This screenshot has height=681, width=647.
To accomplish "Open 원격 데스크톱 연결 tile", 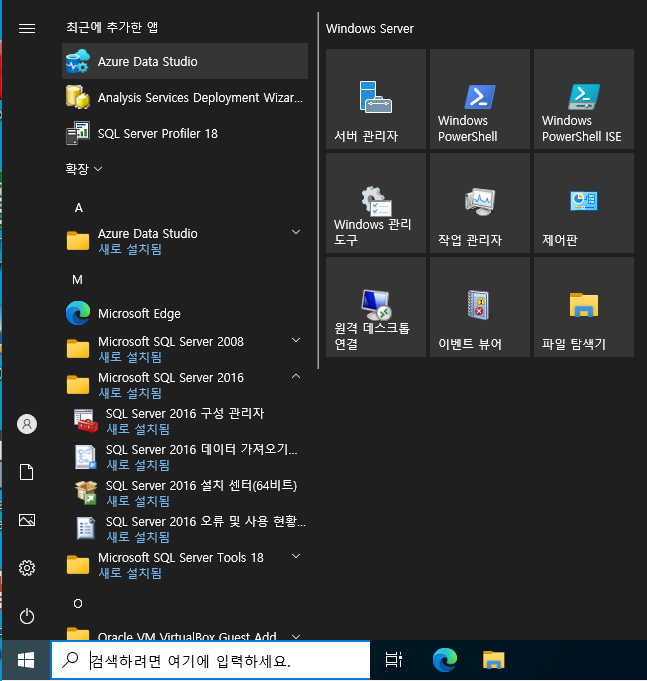I will (376, 307).
